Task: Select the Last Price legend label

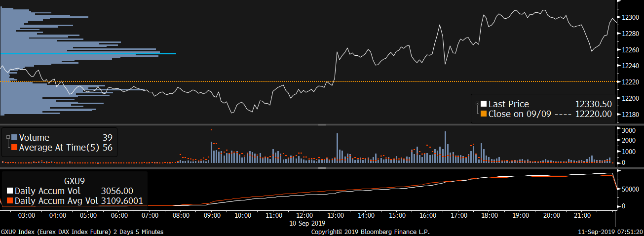Action: click(x=509, y=104)
